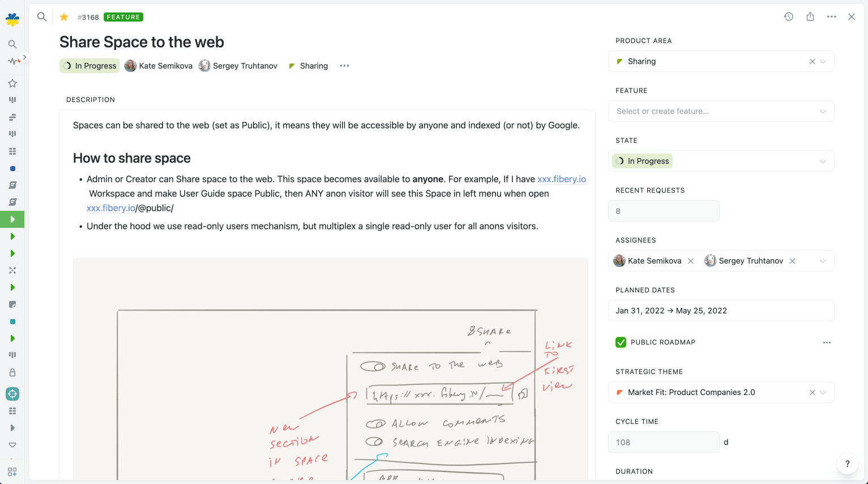Open the help question mark button

[847, 464]
